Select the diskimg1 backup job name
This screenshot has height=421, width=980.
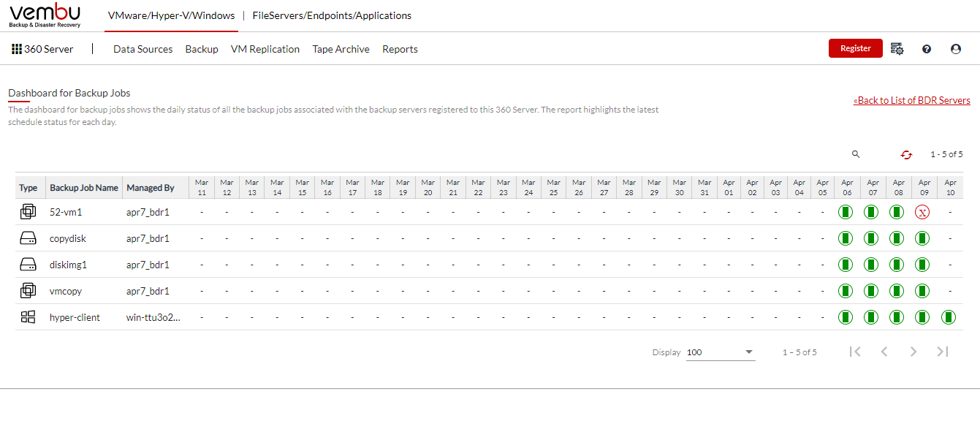(69, 265)
